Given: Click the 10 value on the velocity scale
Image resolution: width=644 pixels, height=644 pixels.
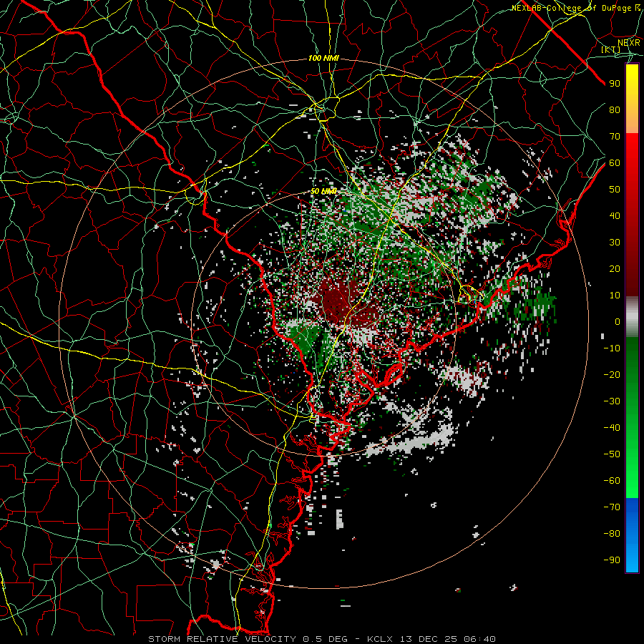Looking at the screenshot, I should coord(615,296).
